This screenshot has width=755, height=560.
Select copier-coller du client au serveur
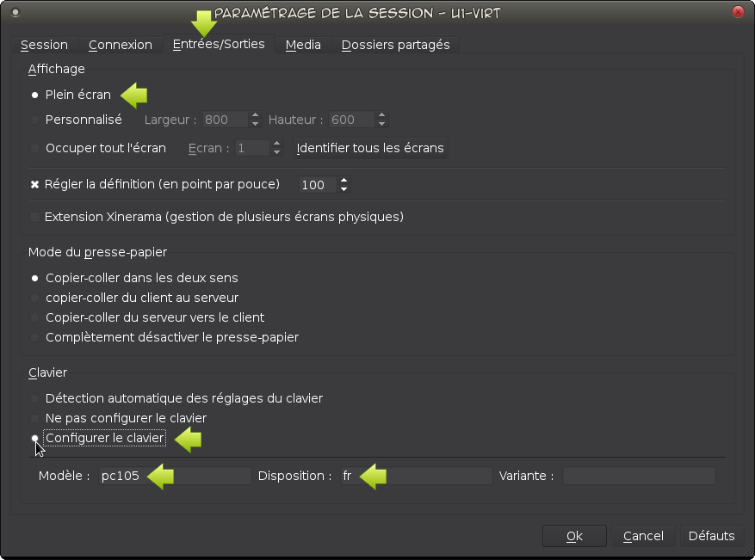35,298
